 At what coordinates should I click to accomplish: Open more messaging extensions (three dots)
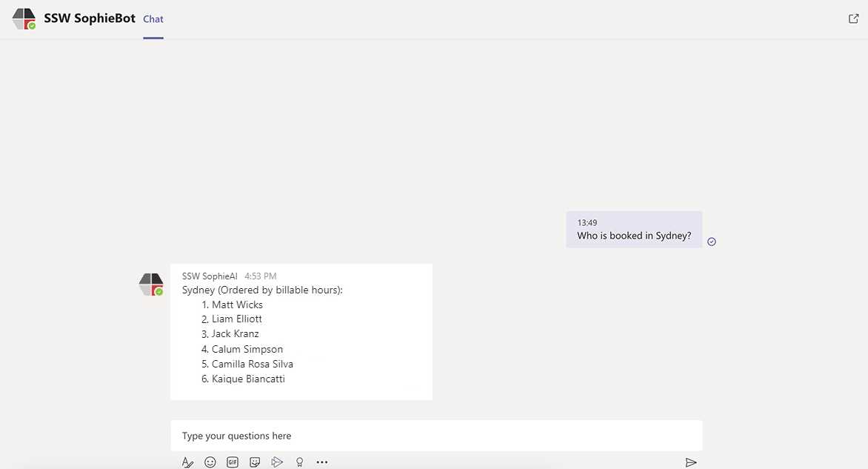pos(321,462)
